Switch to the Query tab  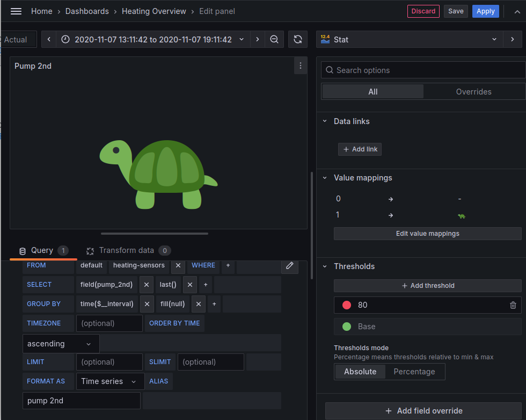pyautogui.click(x=43, y=250)
